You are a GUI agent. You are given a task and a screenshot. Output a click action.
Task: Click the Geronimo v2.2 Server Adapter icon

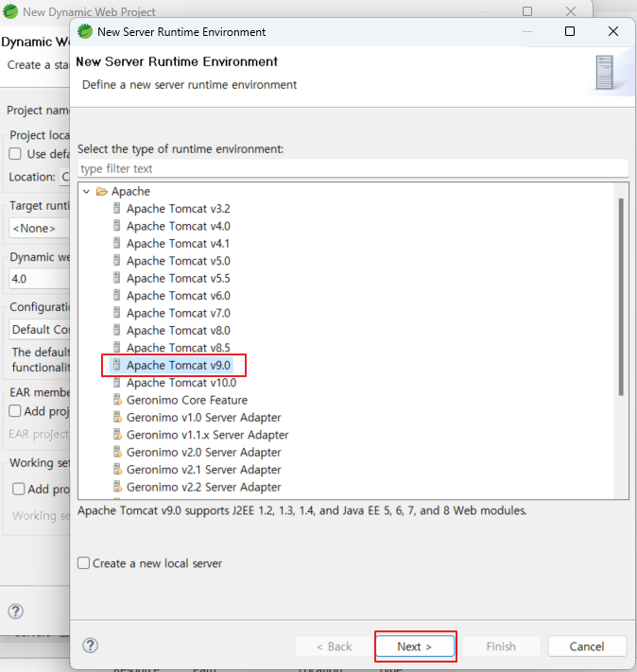click(x=117, y=487)
